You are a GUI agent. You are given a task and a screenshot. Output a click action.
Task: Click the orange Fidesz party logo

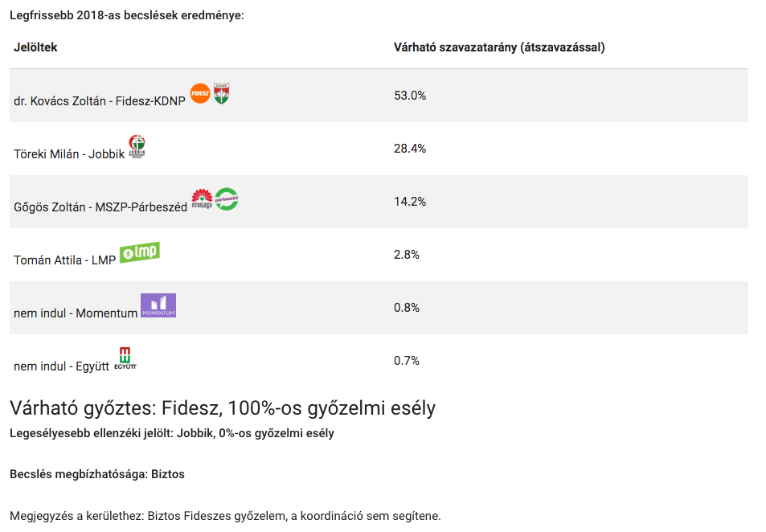(x=200, y=93)
